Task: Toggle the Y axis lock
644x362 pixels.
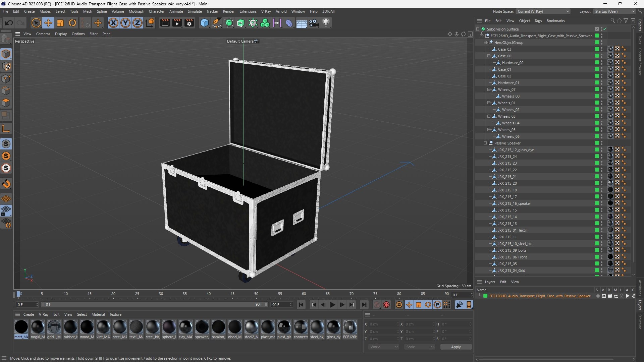Action: pos(125,23)
